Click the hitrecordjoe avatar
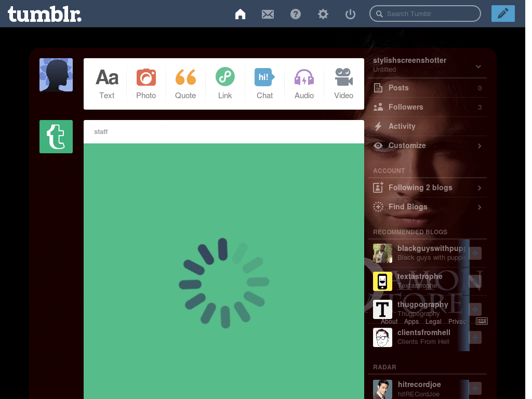The image size is (532, 399). (x=382, y=389)
